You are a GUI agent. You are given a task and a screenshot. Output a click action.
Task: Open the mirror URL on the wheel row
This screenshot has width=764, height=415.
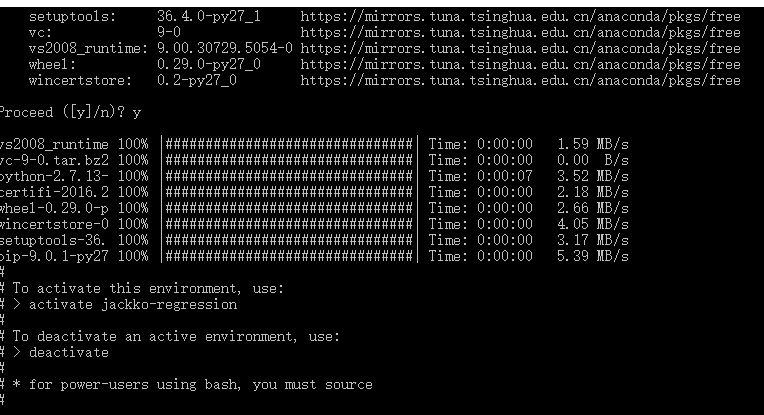pyautogui.click(x=520, y=65)
